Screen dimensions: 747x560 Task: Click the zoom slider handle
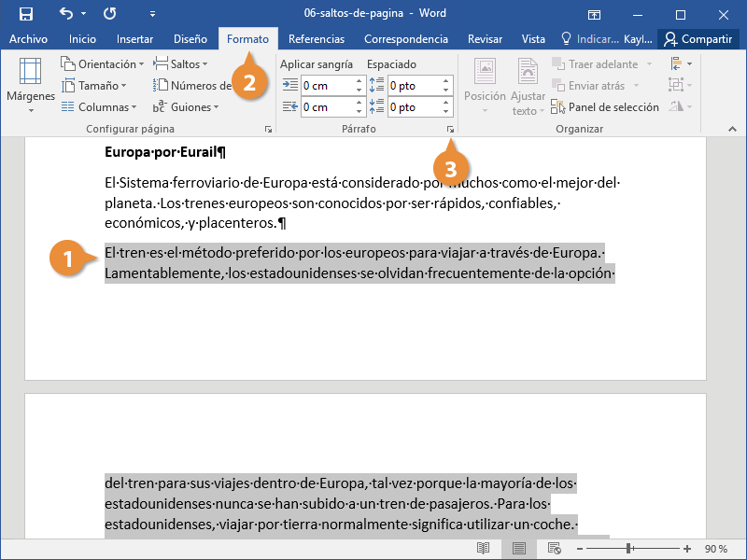click(628, 549)
